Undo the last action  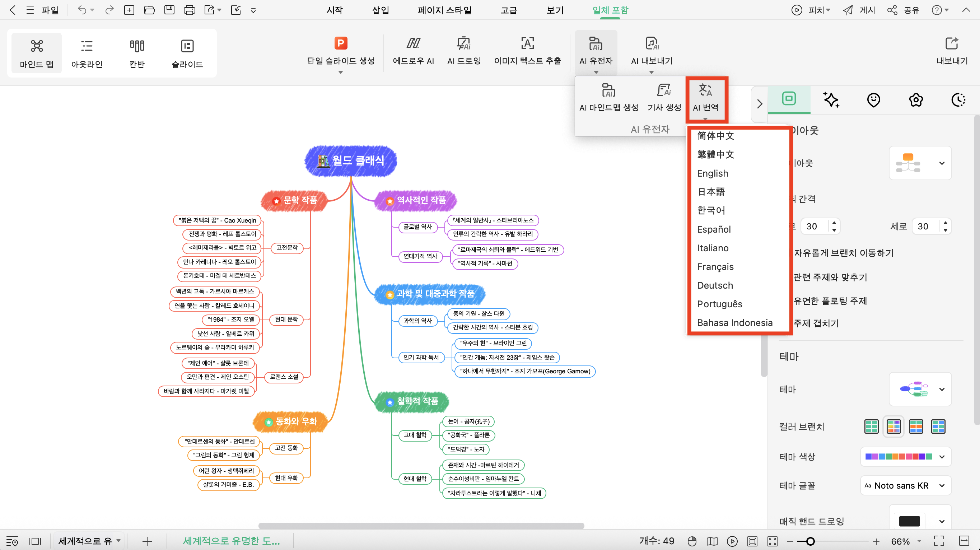[x=82, y=10]
